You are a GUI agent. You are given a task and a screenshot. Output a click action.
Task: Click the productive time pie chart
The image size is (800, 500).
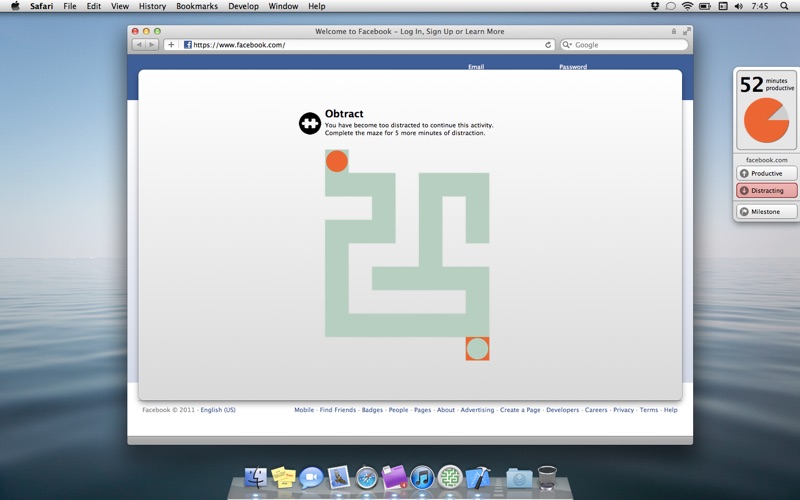point(766,121)
